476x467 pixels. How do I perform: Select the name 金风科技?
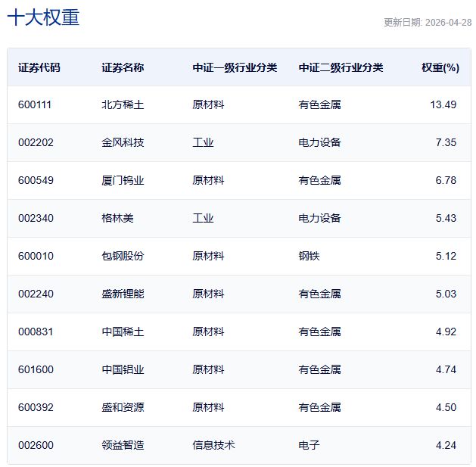[x=123, y=142]
